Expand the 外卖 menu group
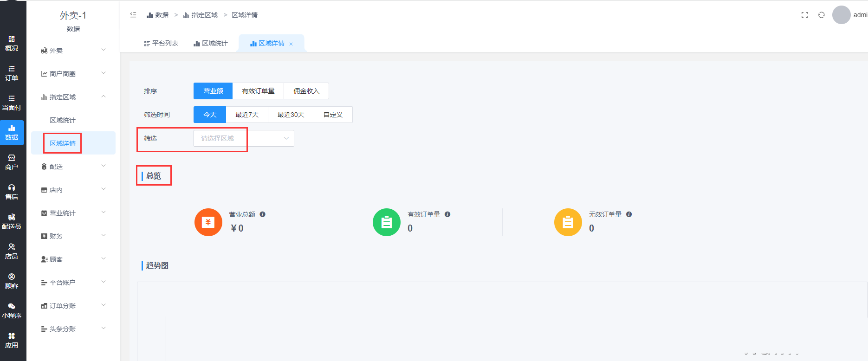 (x=73, y=51)
